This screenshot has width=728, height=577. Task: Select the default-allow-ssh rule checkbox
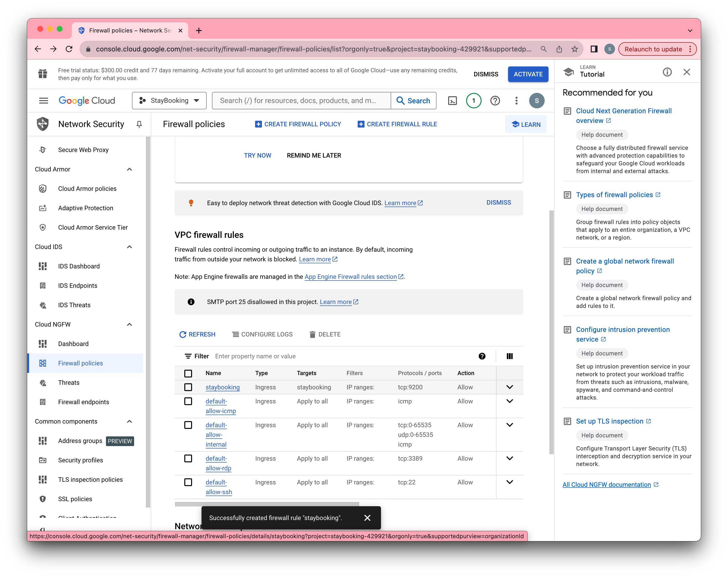pyautogui.click(x=188, y=482)
